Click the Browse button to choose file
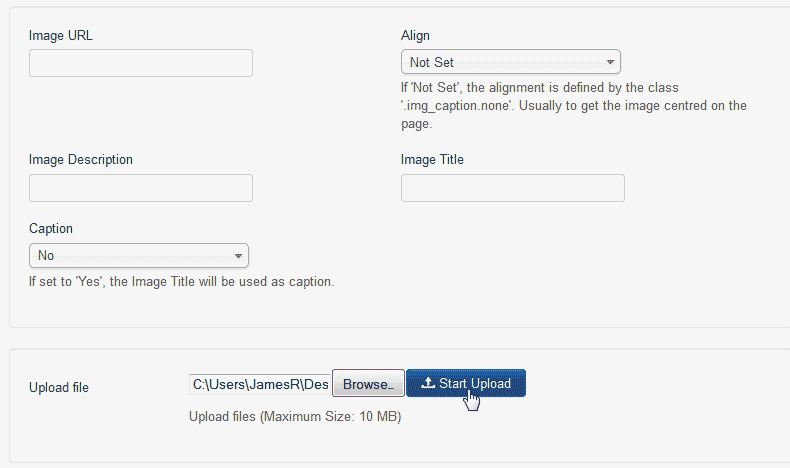The width and height of the screenshot is (790, 468). tap(367, 385)
